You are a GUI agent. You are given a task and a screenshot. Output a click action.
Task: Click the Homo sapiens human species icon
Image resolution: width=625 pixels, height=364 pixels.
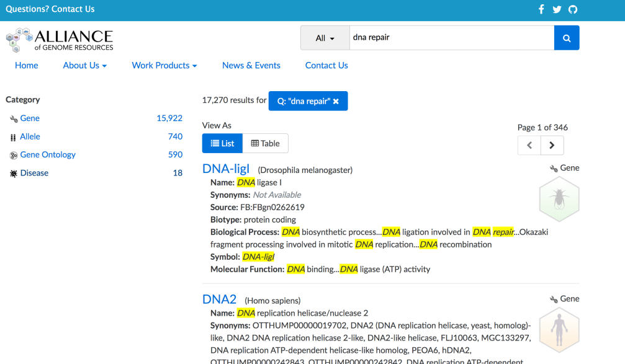pyautogui.click(x=559, y=330)
